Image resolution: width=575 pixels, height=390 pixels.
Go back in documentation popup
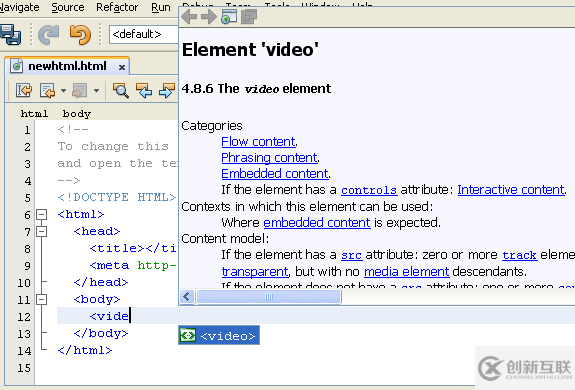(x=189, y=16)
